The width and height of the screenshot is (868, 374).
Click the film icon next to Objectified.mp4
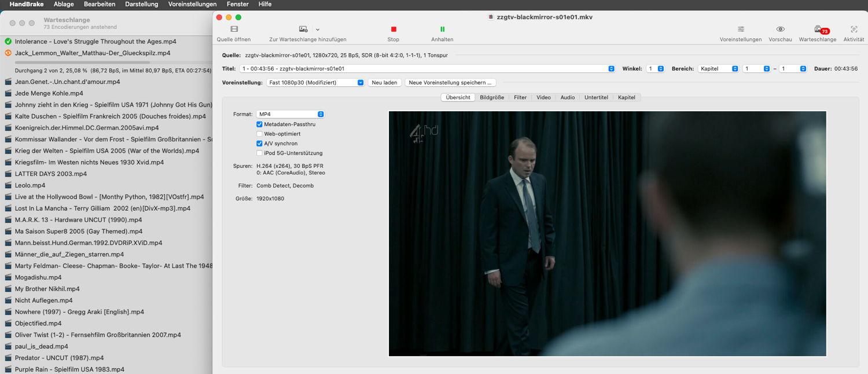[8, 324]
